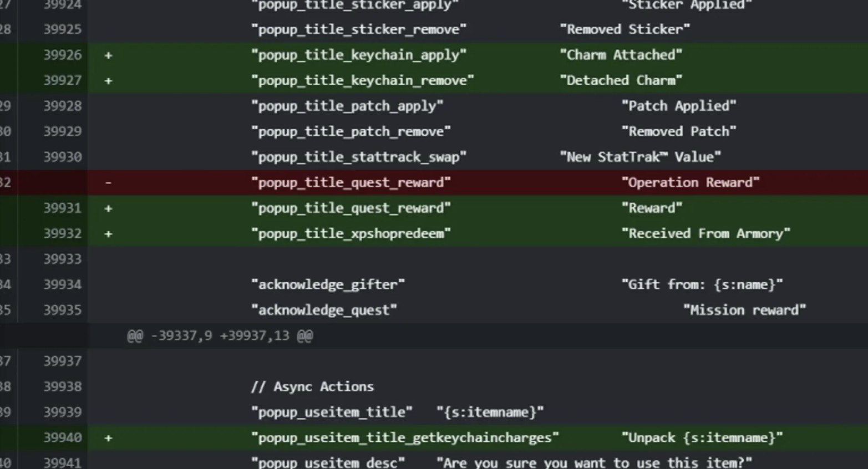Click line number 39927
The height and width of the screenshot is (469, 868).
coord(62,80)
